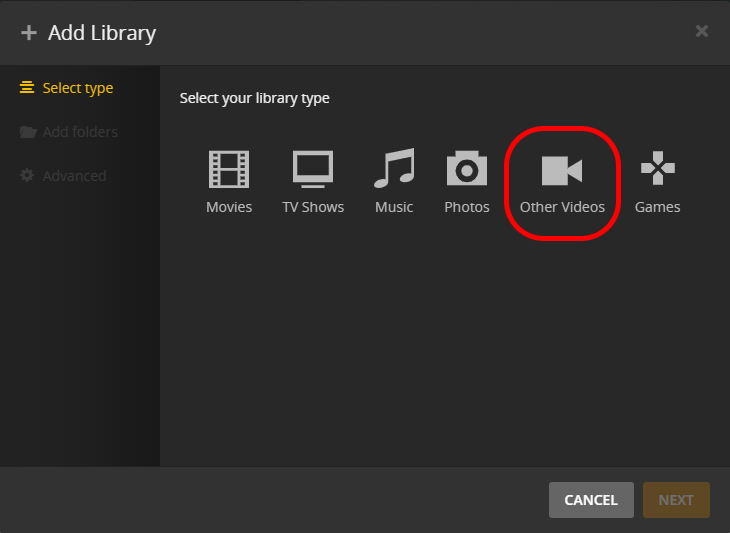Image resolution: width=730 pixels, height=533 pixels.
Task: Select the Photos camera icon
Action: coord(467,168)
